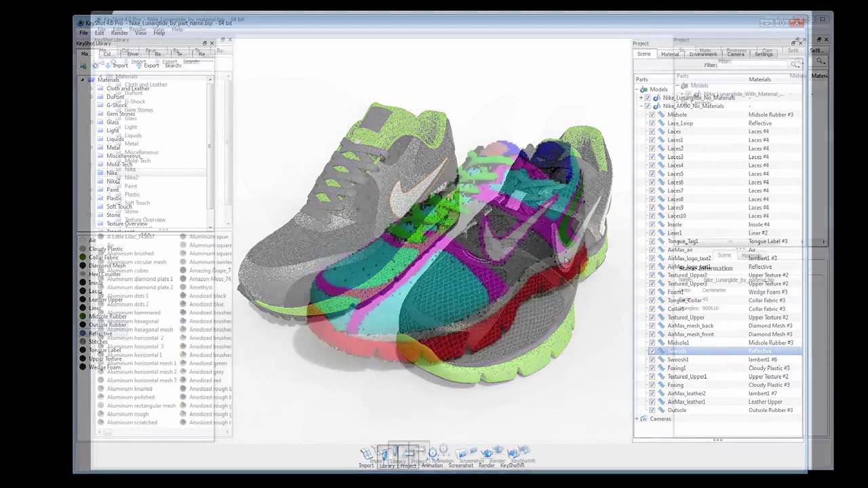This screenshot has width=868, height=488.
Task: Click the Filter field in Project panel
Action: click(754, 65)
